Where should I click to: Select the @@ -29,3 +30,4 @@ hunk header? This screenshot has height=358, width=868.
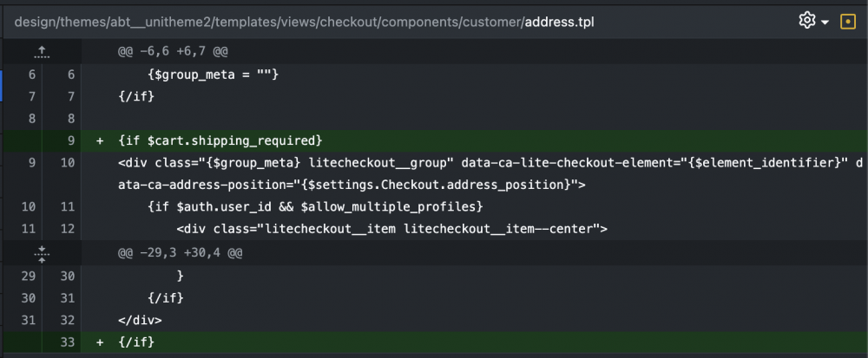181,253
